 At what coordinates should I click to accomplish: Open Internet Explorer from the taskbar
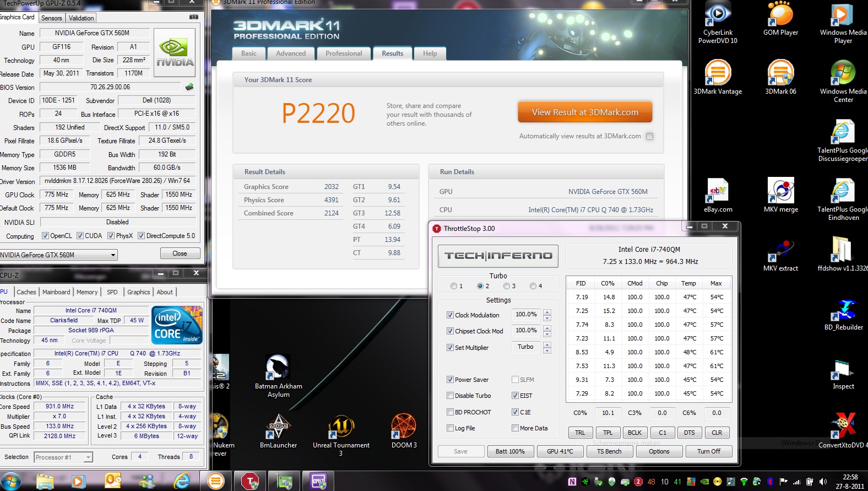(181, 481)
